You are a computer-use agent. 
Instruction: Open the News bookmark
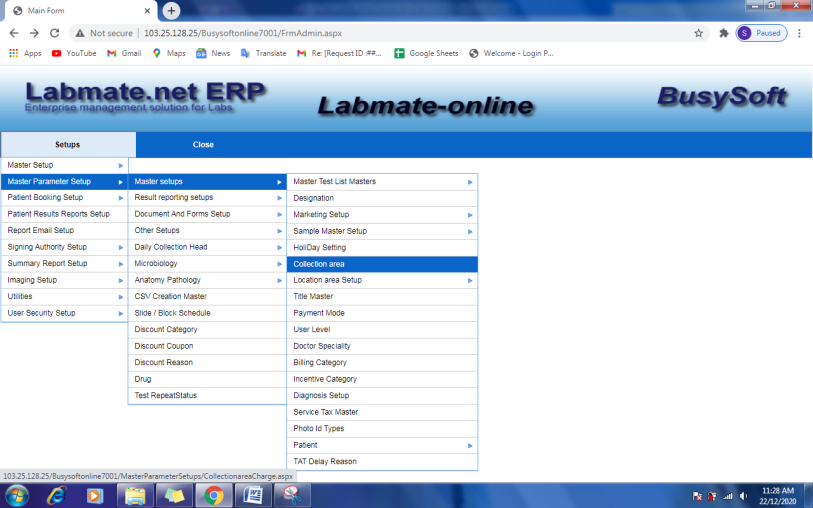pyautogui.click(x=213, y=53)
